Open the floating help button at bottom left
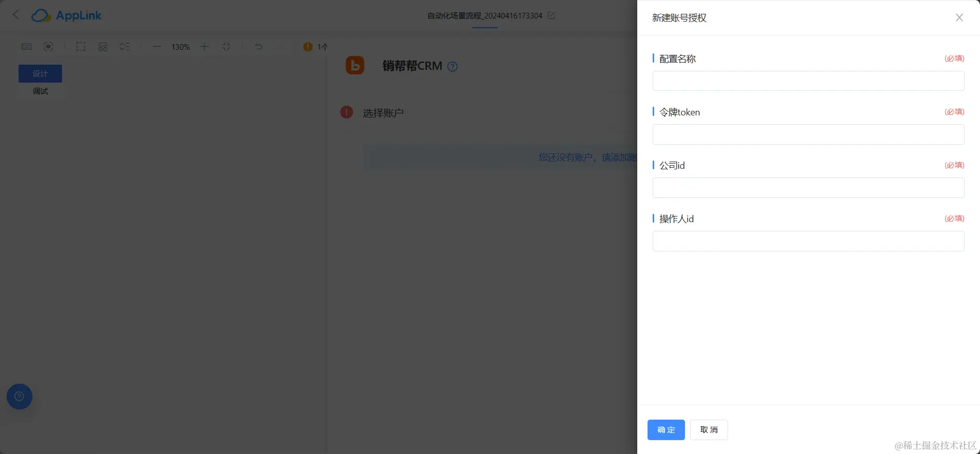Viewport: 980px width, 454px height. (19, 397)
